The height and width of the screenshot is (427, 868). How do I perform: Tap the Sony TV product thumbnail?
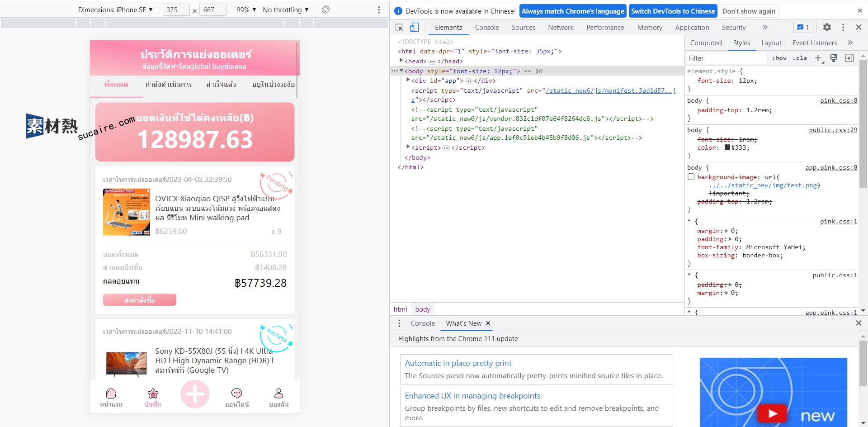point(126,364)
